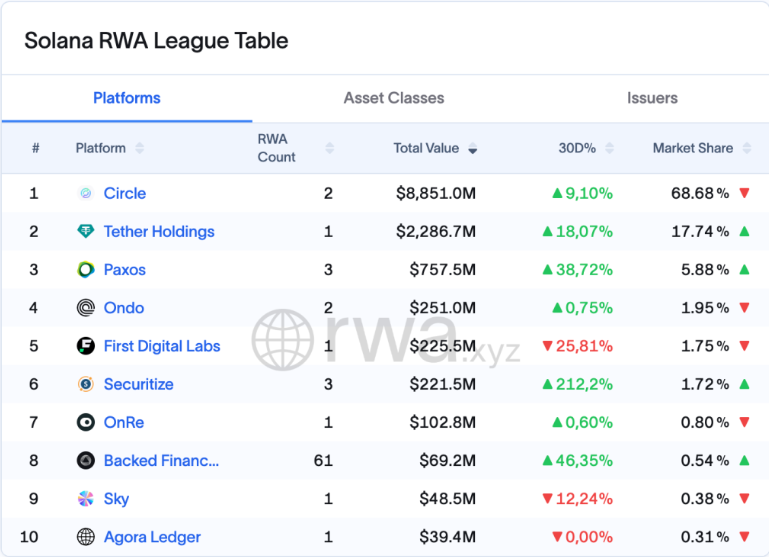Sort by Market Share column arrows
Viewport: 769px width, 557px height.
coord(745,148)
